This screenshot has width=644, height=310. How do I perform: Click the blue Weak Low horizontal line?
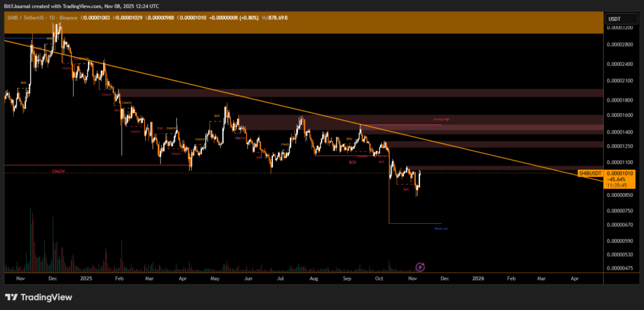pos(415,224)
